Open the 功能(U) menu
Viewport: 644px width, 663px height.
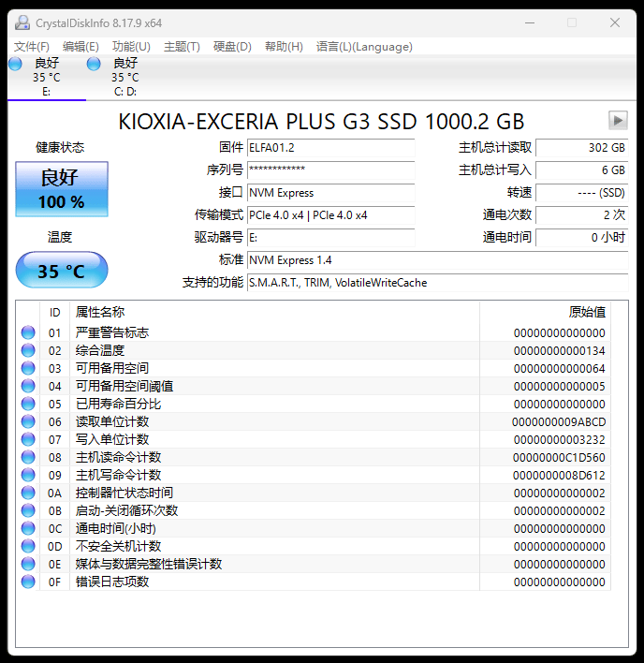click(x=131, y=47)
